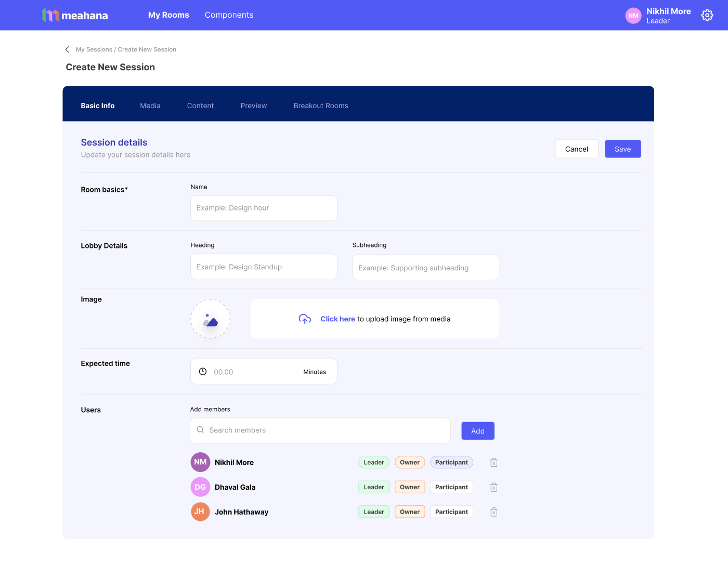The width and height of the screenshot is (728, 564).
Task: Click the Add members button
Action: click(x=478, y=431)
